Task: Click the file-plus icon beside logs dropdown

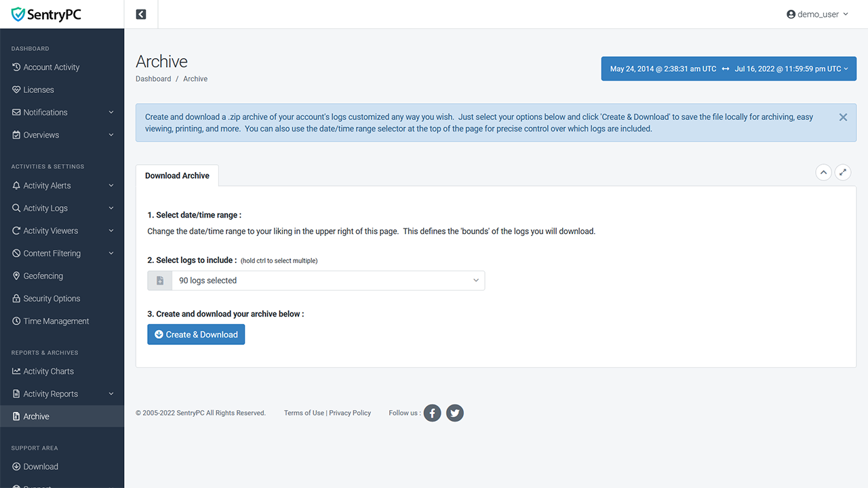Action: click(x=160, y=281)
